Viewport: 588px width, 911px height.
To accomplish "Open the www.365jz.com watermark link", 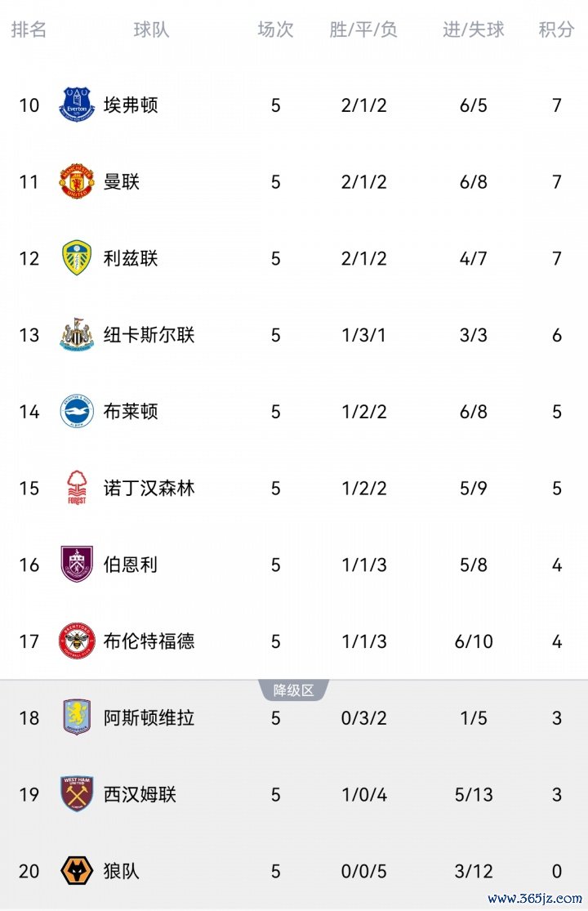I will click(535, 898).
